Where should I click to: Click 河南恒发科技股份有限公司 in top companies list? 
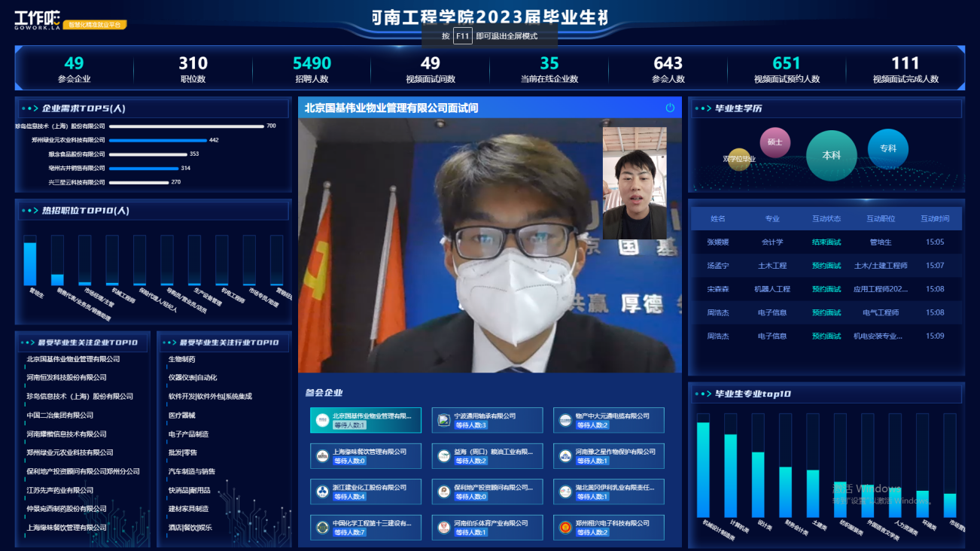pyautogui.click(x=67, y=378)
